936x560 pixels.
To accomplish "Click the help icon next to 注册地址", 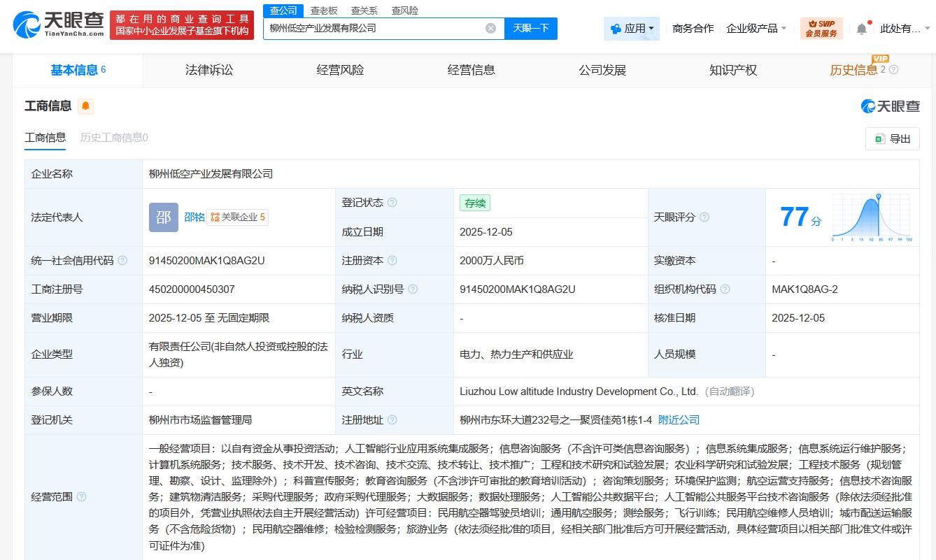I will [392, 420].
